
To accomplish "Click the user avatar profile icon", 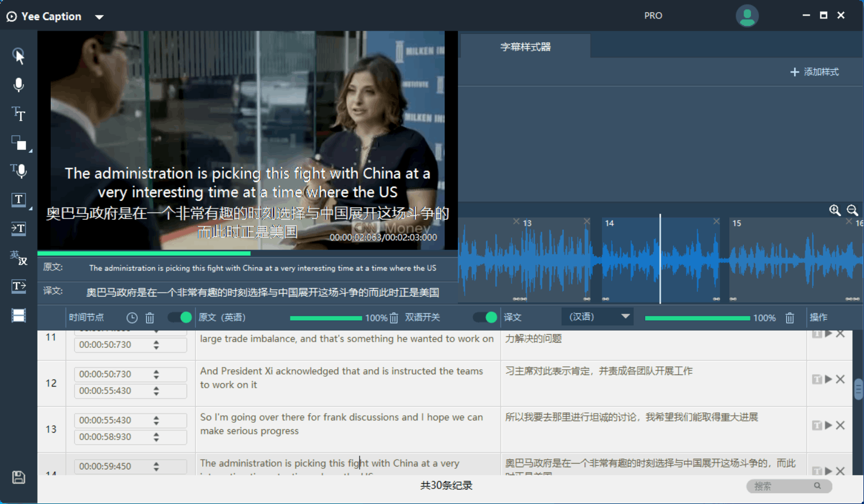I will pyautogui.click(x=747, y=16).
